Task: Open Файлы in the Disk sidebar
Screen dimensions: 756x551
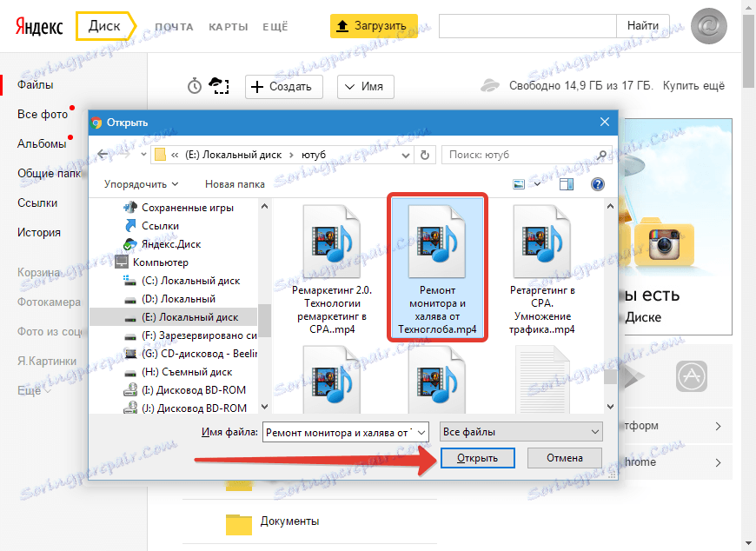Action: pos(36,85)
